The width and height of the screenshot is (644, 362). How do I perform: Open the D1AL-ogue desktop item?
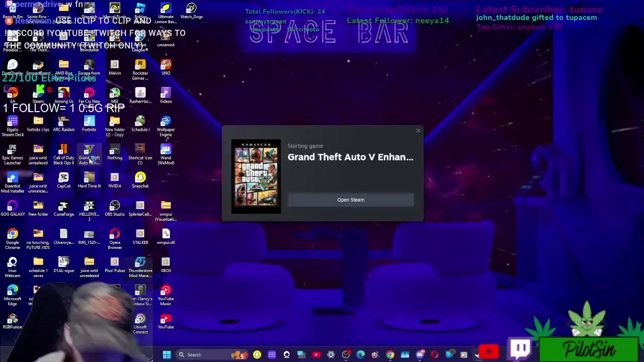click(64, 264)
